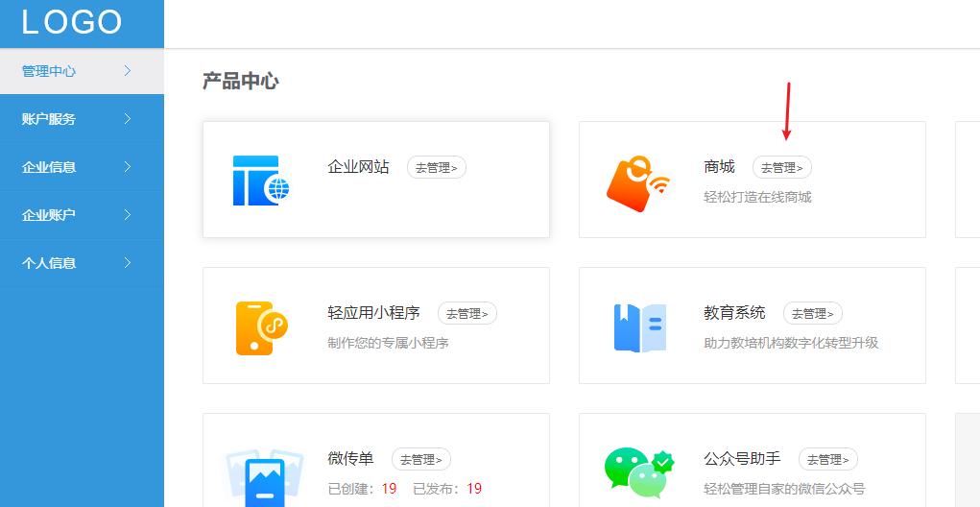
Task: Click 去管理 button for 微传单
Action: 420,460
